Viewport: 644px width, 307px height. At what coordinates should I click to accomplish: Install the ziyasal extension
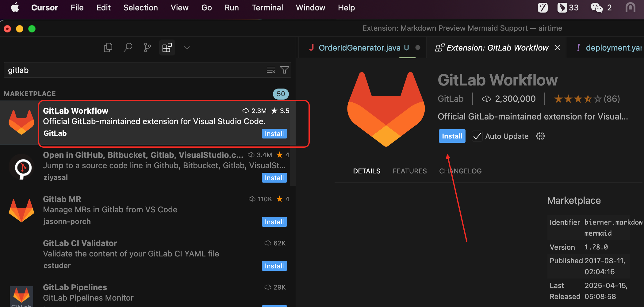pos(274,178)
